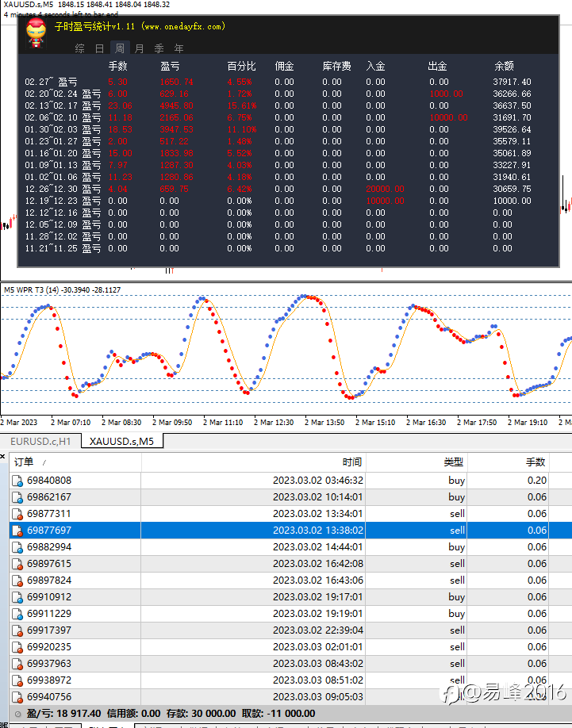Select order icon for 69910912
The image size is (572, 728).
click(x=17, y=597)
